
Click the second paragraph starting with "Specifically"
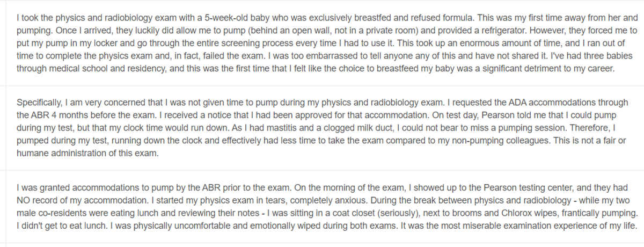pos(322,127)
